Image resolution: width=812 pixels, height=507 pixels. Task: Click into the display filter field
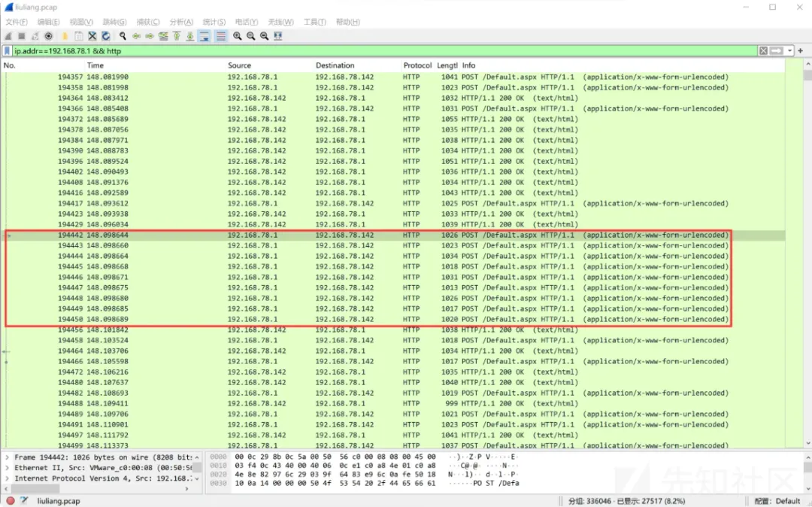pos(376,51)
